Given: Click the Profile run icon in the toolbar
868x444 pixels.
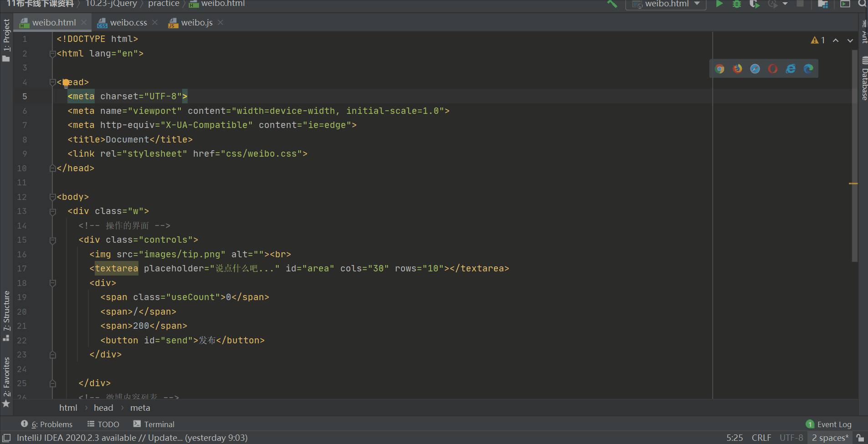Looking at the screenshot, I should [x=772, y=4].
